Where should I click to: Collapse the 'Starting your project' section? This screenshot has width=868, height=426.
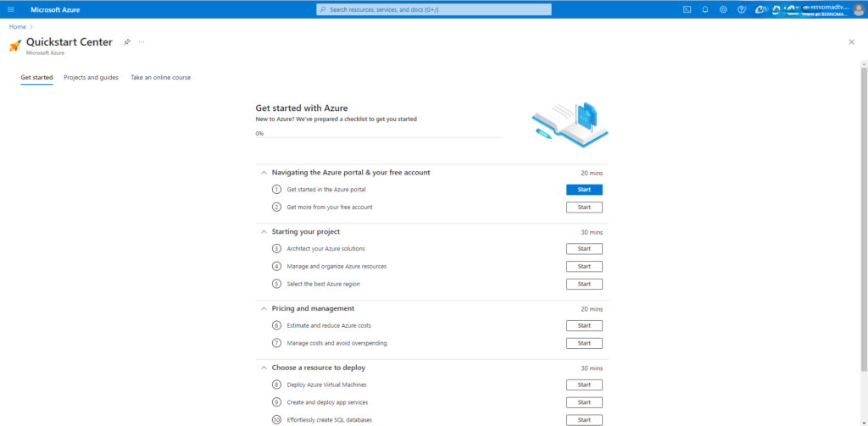(264, 232)
